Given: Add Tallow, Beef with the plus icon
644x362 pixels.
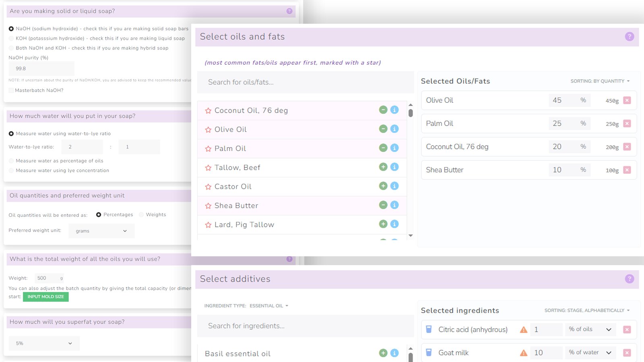Looking at the screenshot, I should [x=383, y=167].
